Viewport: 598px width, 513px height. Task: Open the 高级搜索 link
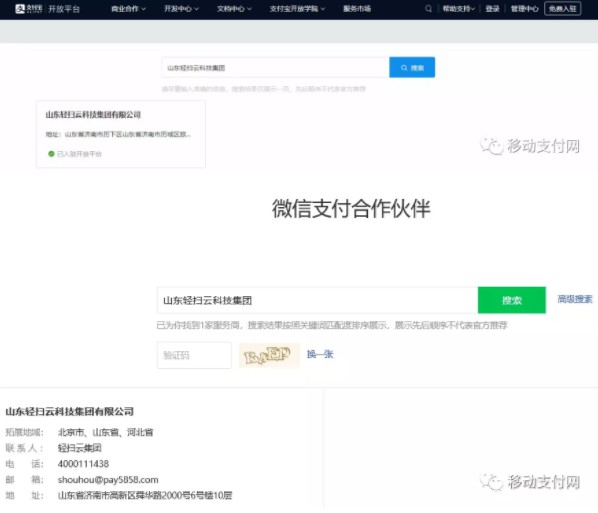coord(575,299)
